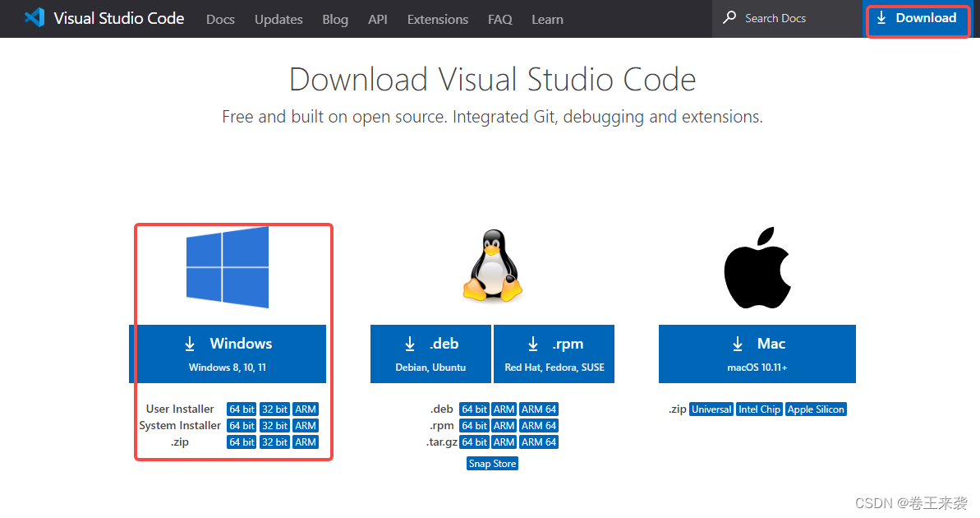Focus the Search Docs field

click(x=787, y=19)
